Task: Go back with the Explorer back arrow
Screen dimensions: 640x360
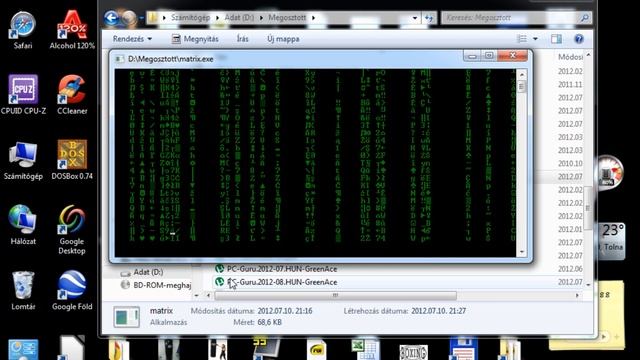Action: coord(111,18)
